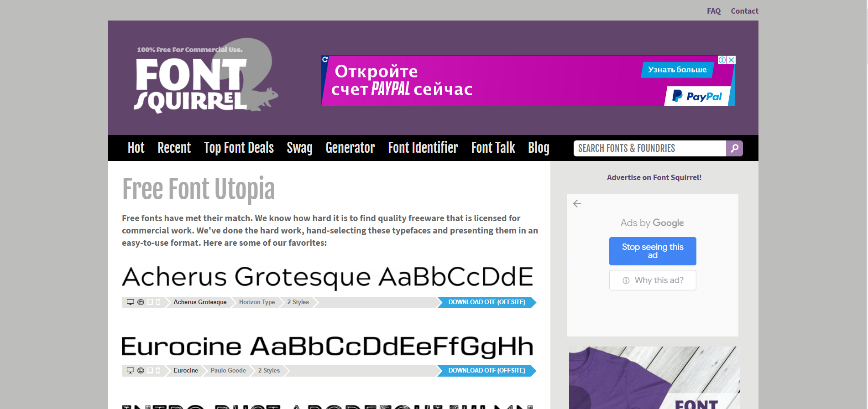Viewport: 868px width, 409px height.
Task: Click '2 Styles' for Eurocine
Action: point(269,370)
